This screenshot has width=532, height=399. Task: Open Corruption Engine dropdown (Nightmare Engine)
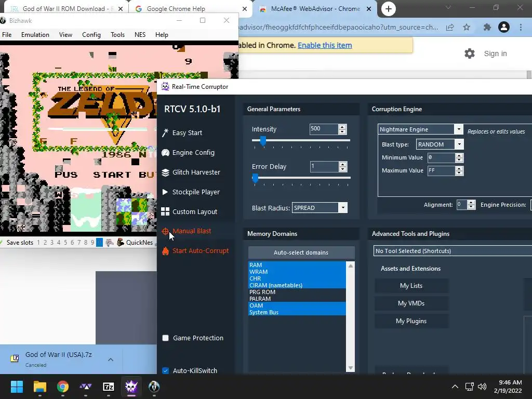(x=459, y=129)
